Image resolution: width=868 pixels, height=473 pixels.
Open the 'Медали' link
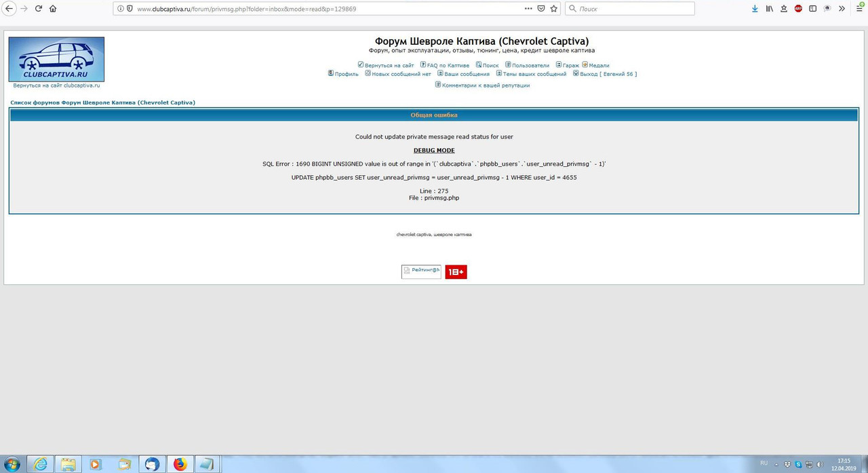(x=599, y=65)
